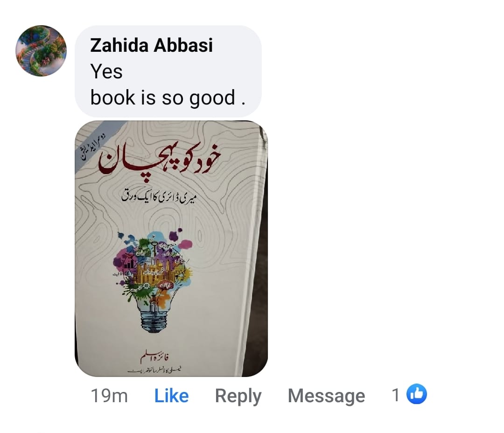Click the gray comment bubble background
504x433 pixels.
(168, 71)
